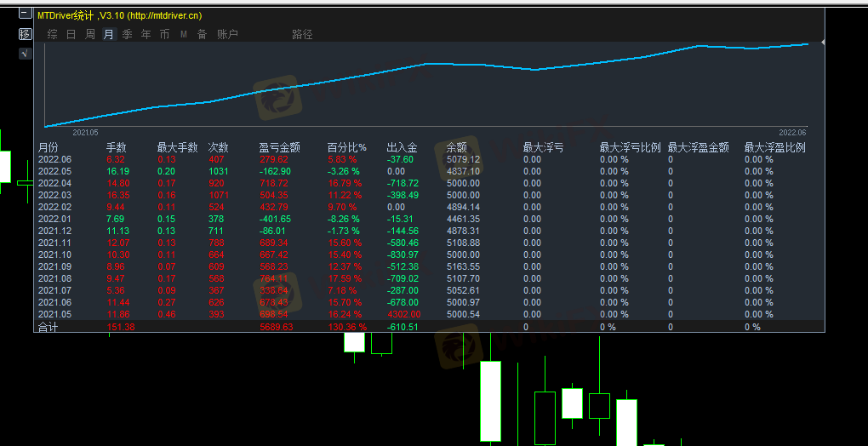
Task: Click the 盈亏金额 column header
Action: (x=279, y=147)
